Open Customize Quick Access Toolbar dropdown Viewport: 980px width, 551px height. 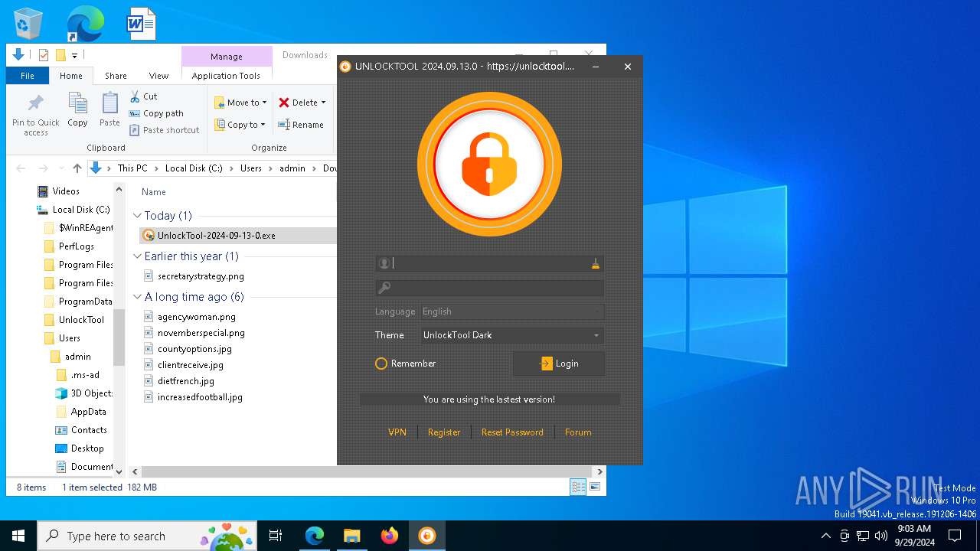click(74, 55)
